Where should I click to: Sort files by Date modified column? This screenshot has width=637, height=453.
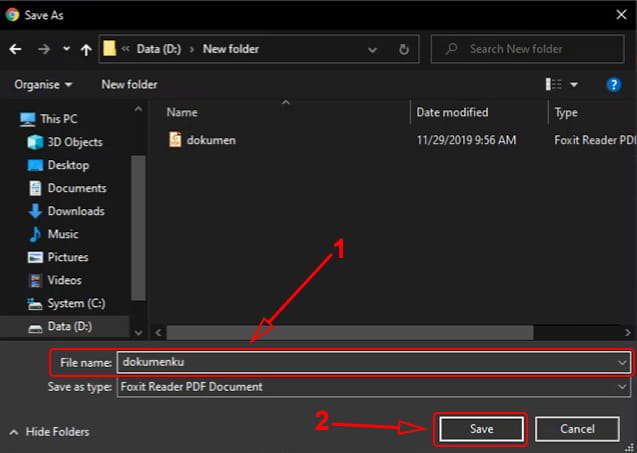452,113
